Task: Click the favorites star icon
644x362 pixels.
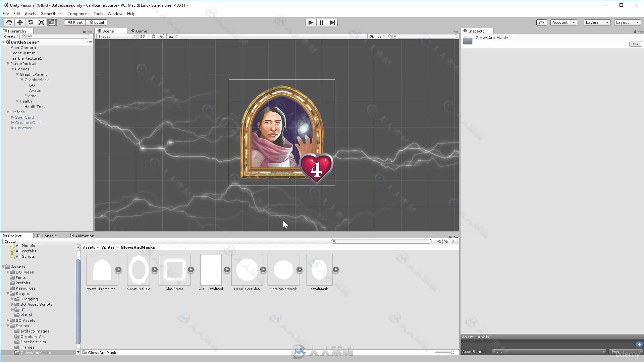Action: tap(453, 241)
